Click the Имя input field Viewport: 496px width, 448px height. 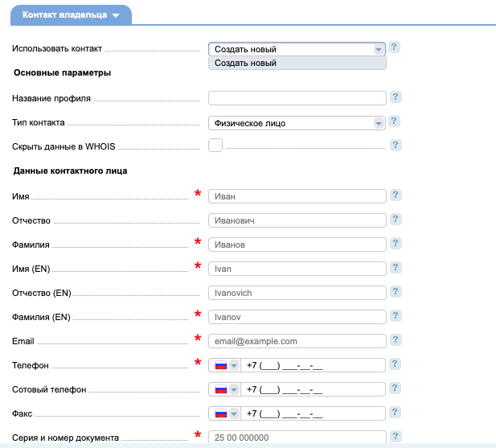click(x=297, y=195)
